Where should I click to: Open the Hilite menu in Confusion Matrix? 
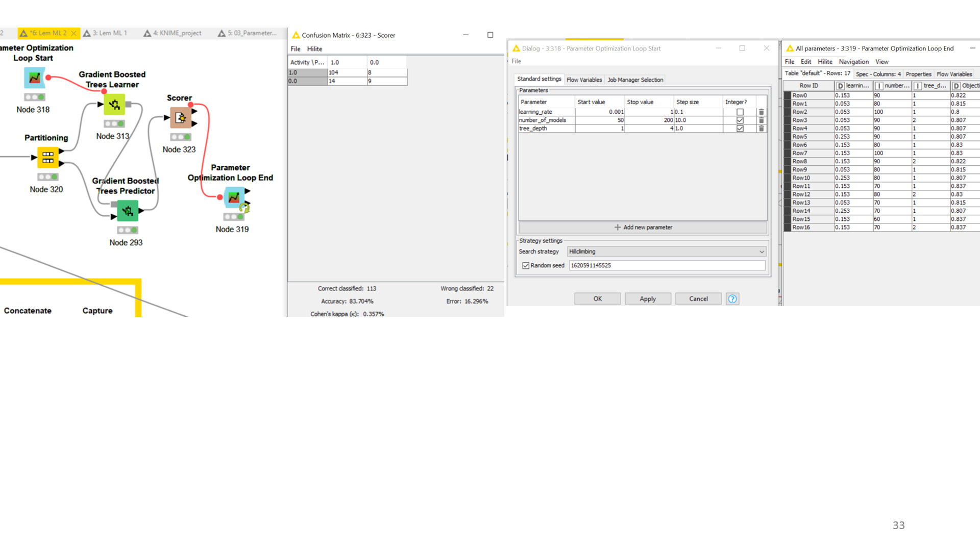(314, 49)
